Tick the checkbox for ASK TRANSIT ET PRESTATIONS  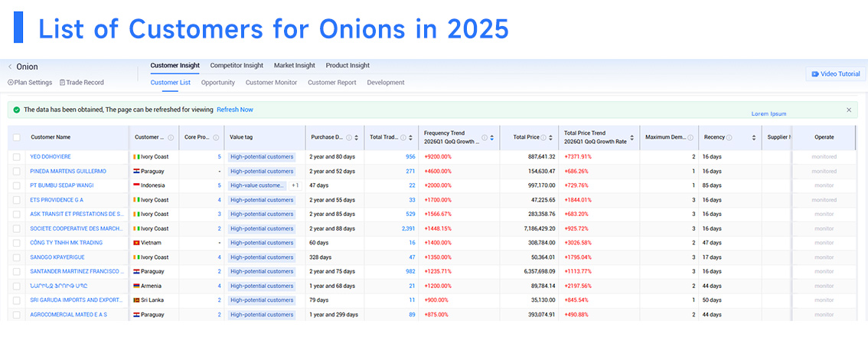pyautogui.click(x=17, y=215)
